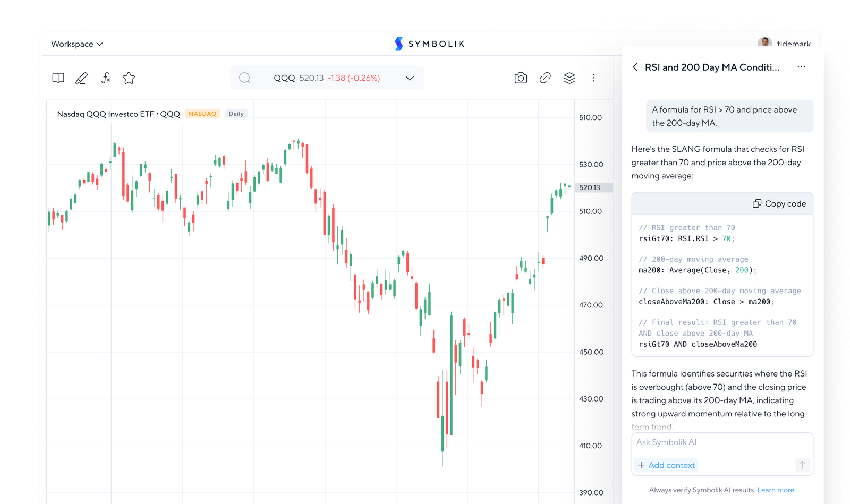Add QQQ to favorites with star
The width and height of the screenshot is (850, 504).
pyautogui.click(x=129, y=78)
